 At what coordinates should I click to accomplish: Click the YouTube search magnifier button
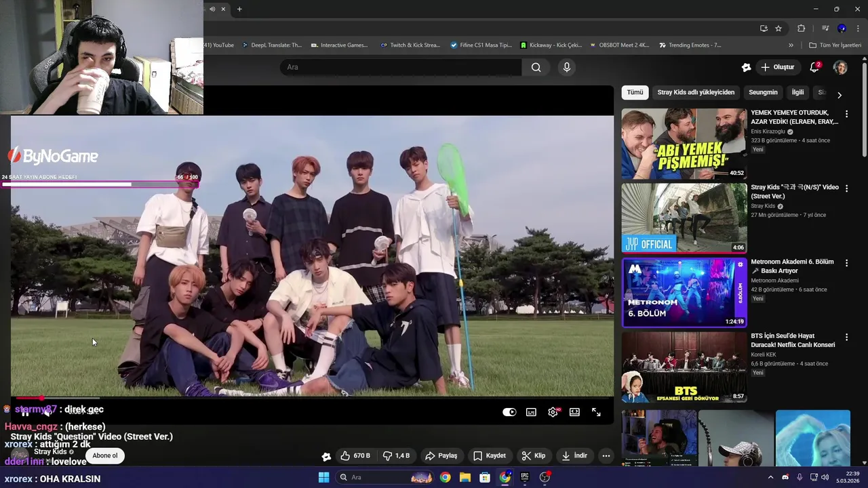536,67
